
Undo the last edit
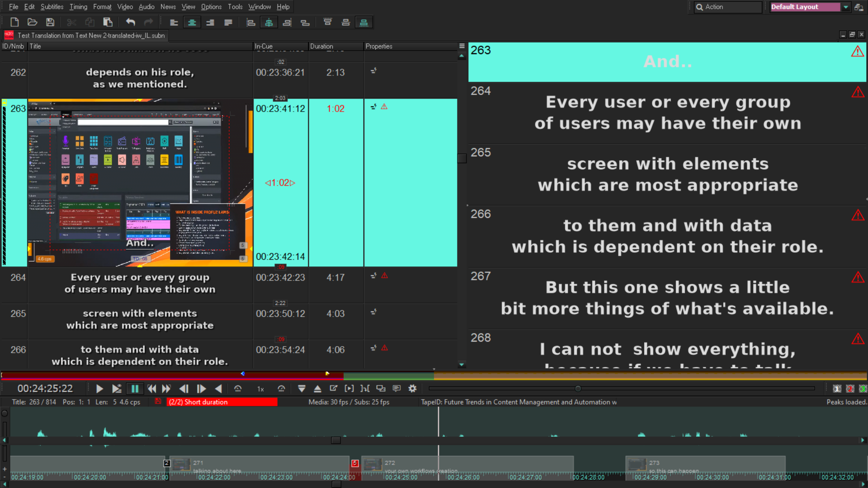click(130, 22)
